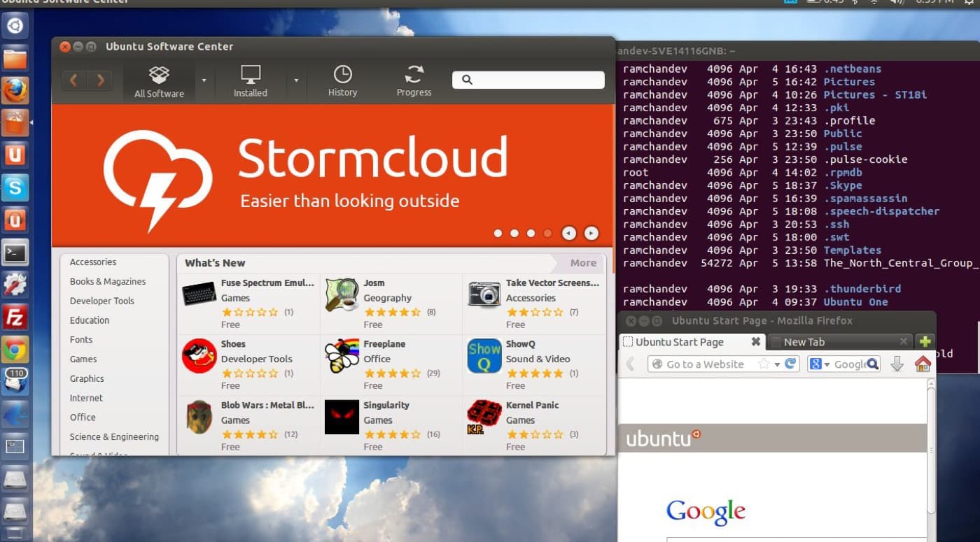Screen dimensions: 980x542
Task: Open the ShowQ app icon
Action: pyautogui.click(x=484, y=356)
